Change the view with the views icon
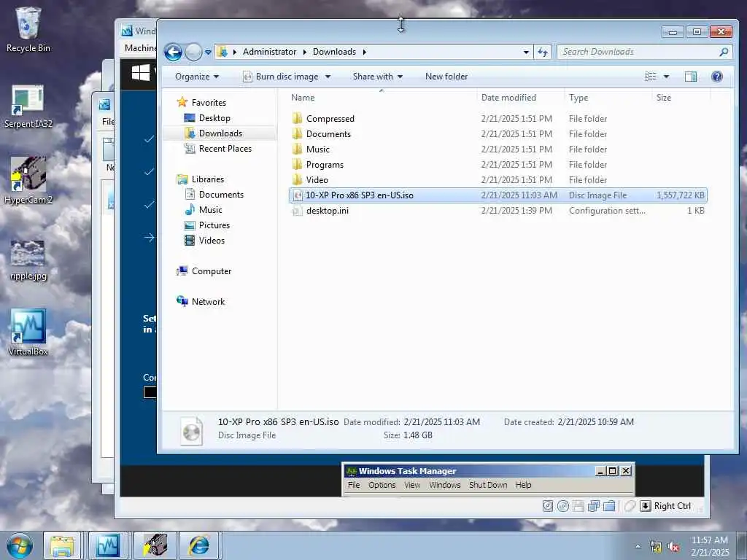Viewport: 747px width, 560px height. [650, 77]
